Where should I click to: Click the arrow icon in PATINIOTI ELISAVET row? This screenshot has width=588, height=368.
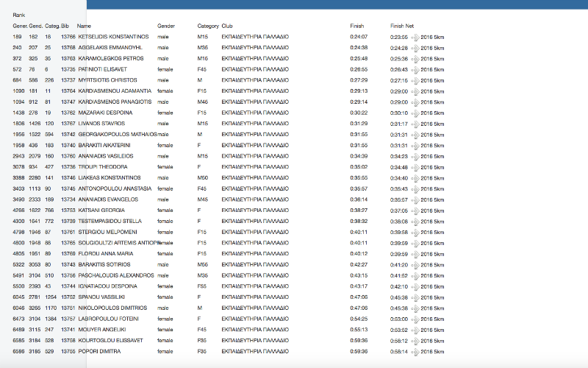pos(415,70)
